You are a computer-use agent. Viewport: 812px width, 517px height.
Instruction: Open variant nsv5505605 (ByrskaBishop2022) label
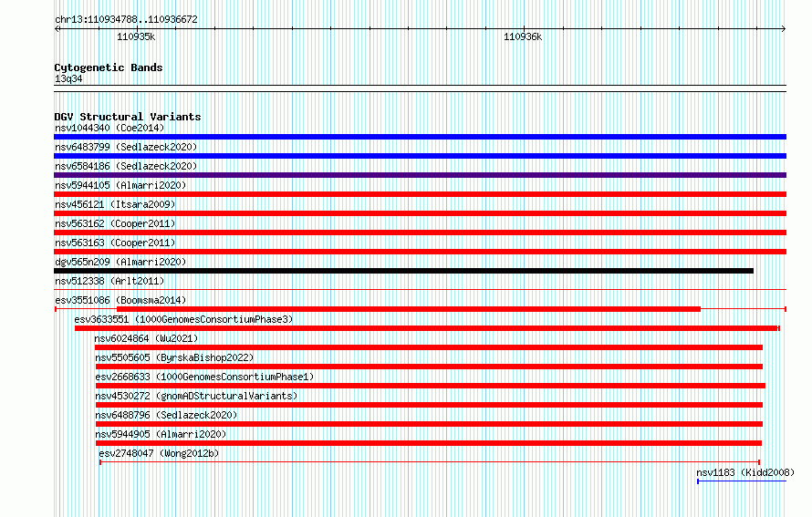tap(174, 357)
